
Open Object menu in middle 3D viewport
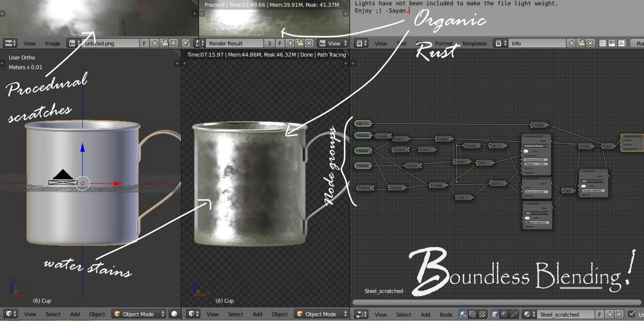pyautogui.click(x=280, y=314)
